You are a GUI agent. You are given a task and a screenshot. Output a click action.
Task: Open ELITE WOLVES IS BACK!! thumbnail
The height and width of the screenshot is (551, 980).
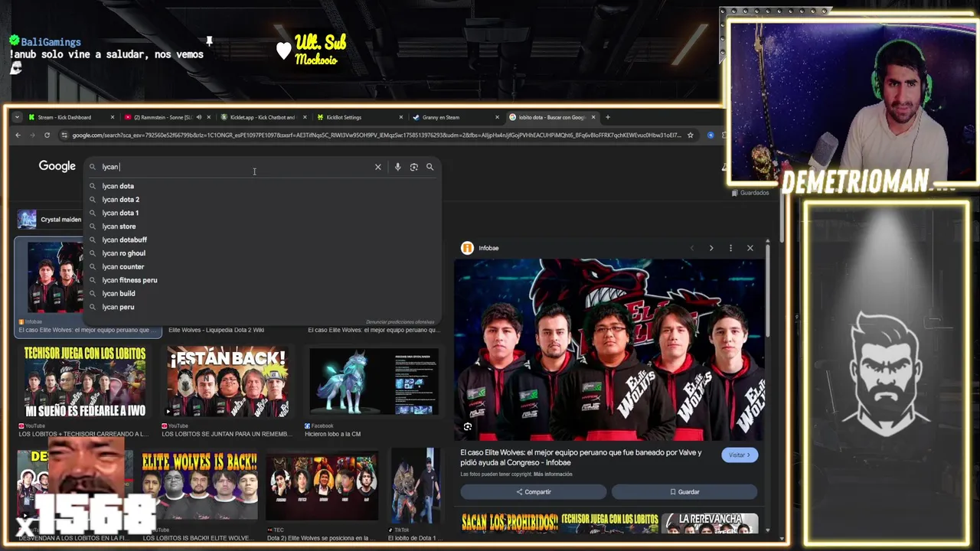199,486
